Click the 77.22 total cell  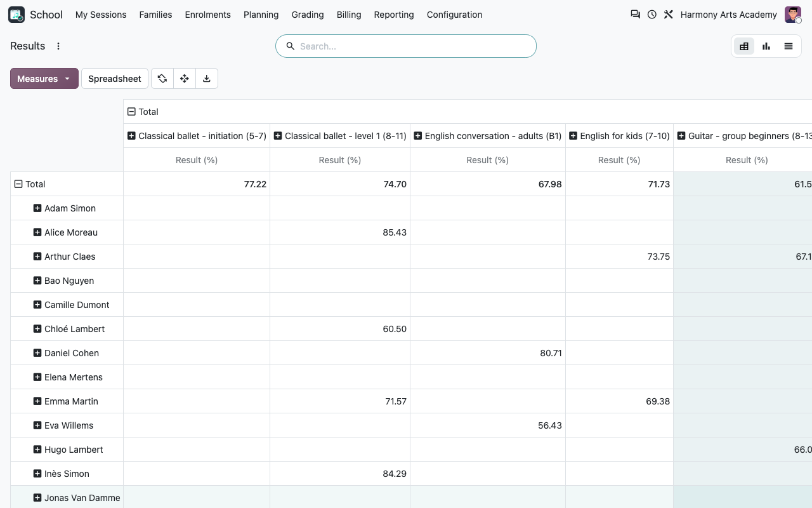[197, 184]
